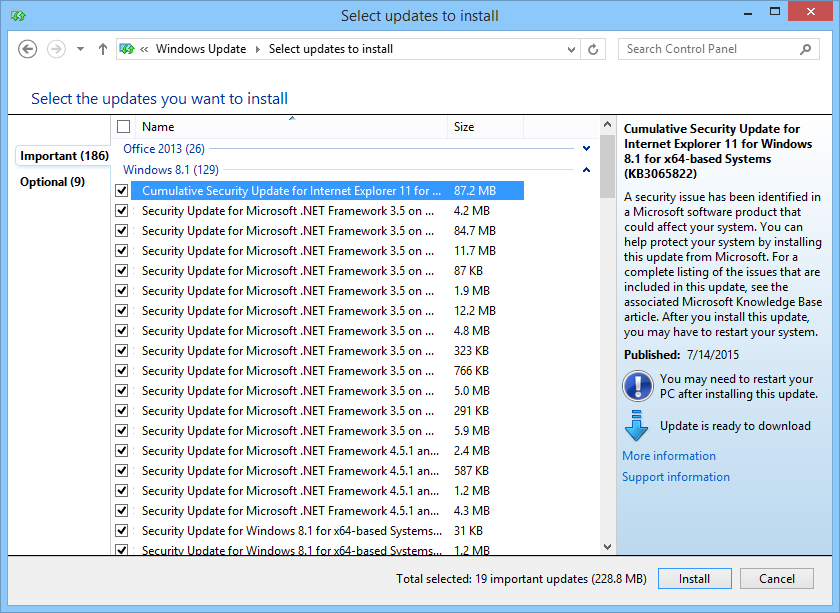
Task: Uncheck the 323 KB .NET Framework 3.5 update
Action: 122,350
